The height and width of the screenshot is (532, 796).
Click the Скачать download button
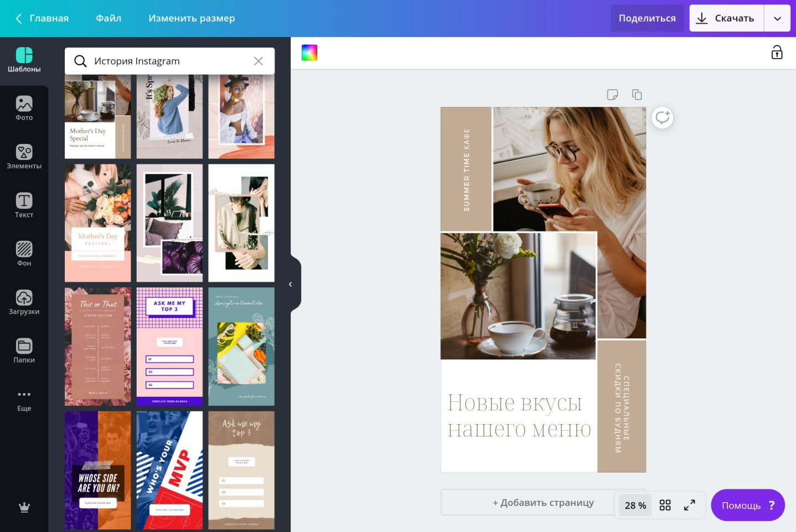(x=726, y=18)
